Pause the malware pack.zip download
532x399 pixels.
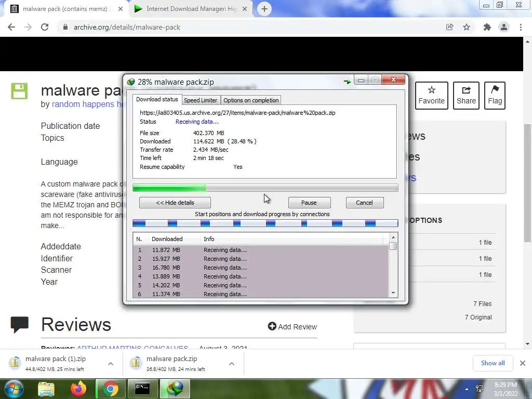[x=309, y=203]
